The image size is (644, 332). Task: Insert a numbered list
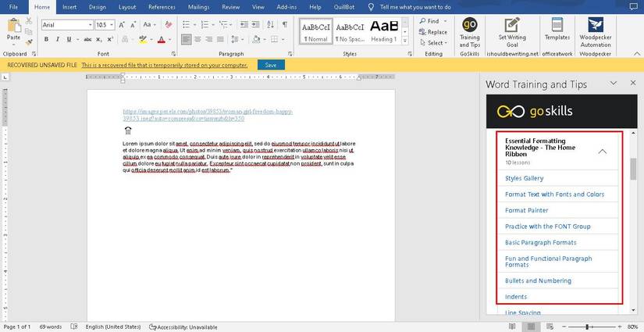point(205,25)
